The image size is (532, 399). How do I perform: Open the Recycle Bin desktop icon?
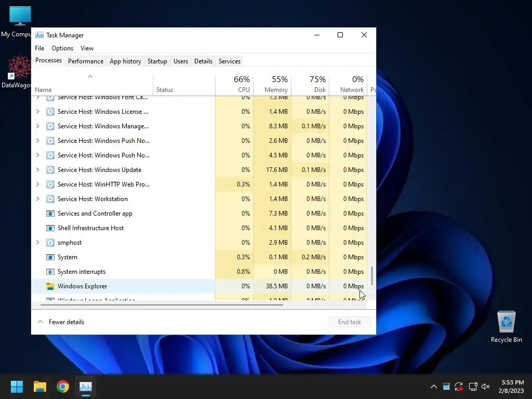[x=506, y=326]
